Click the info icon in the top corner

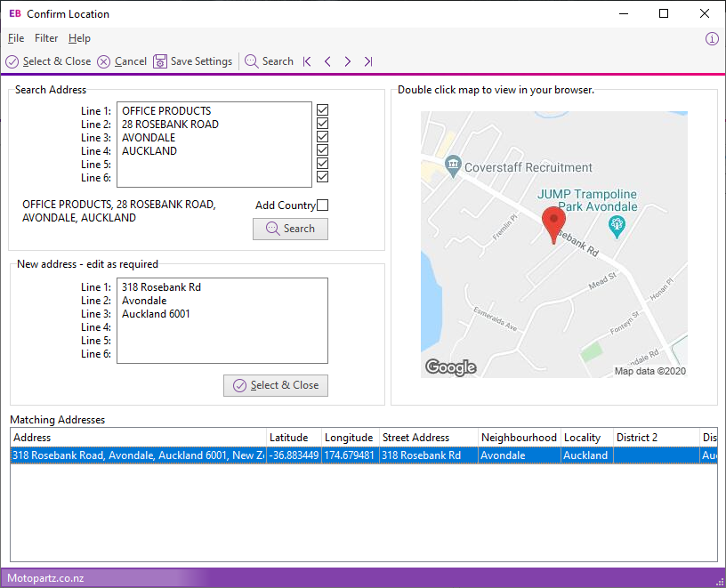(x=711, y=38)
